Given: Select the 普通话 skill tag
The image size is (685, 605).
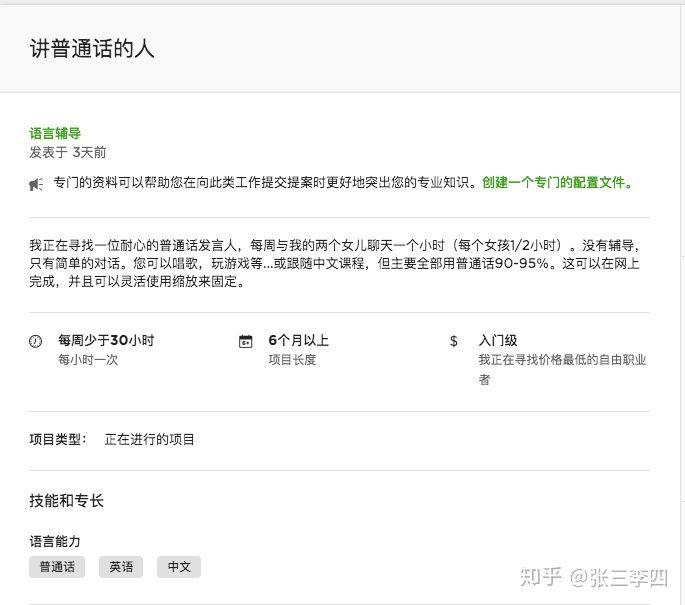Looking at the screenshot, I should (57, 567).
